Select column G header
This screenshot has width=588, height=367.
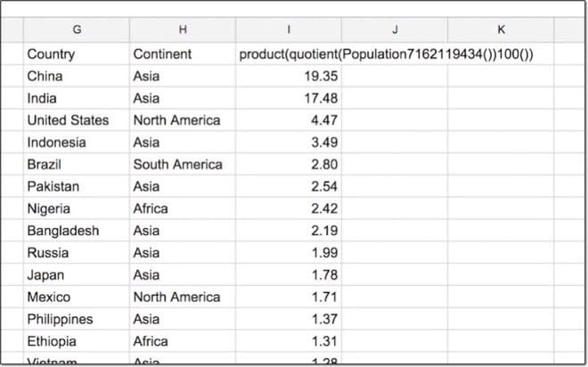(77, 29)
